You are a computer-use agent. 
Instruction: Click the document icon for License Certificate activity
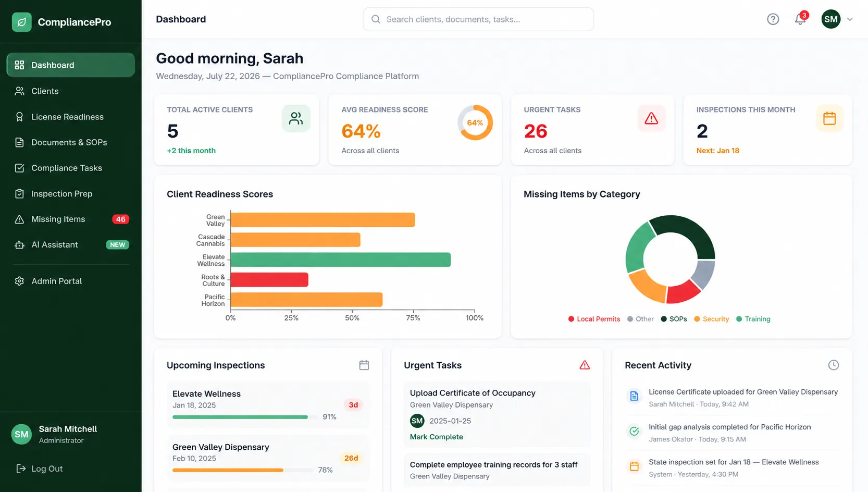click(x=634, y=396)
